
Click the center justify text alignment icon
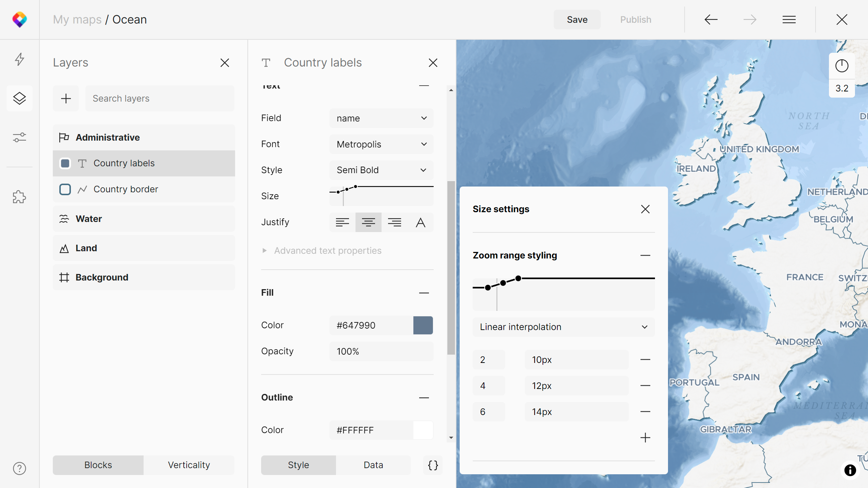click(x=368, y=222)
